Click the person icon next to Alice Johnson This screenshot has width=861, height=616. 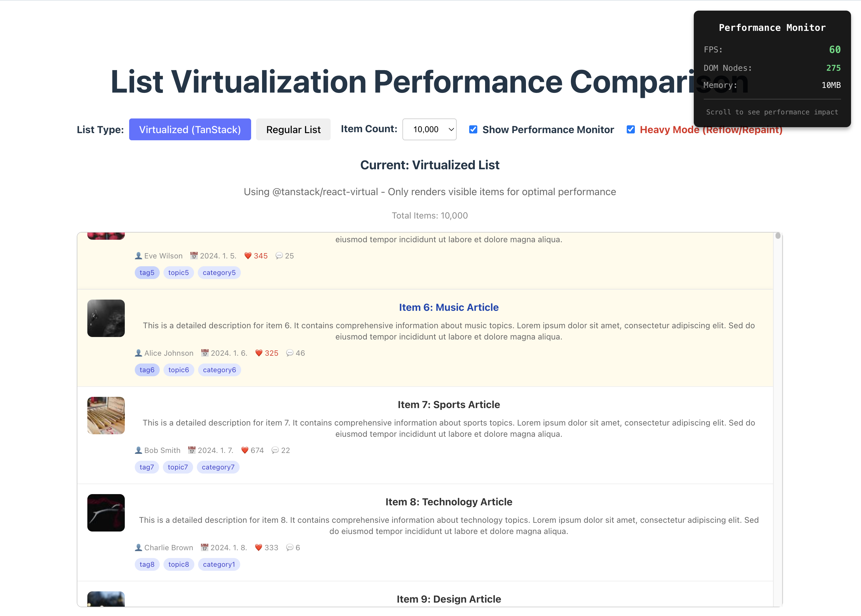tap(139, 353)
